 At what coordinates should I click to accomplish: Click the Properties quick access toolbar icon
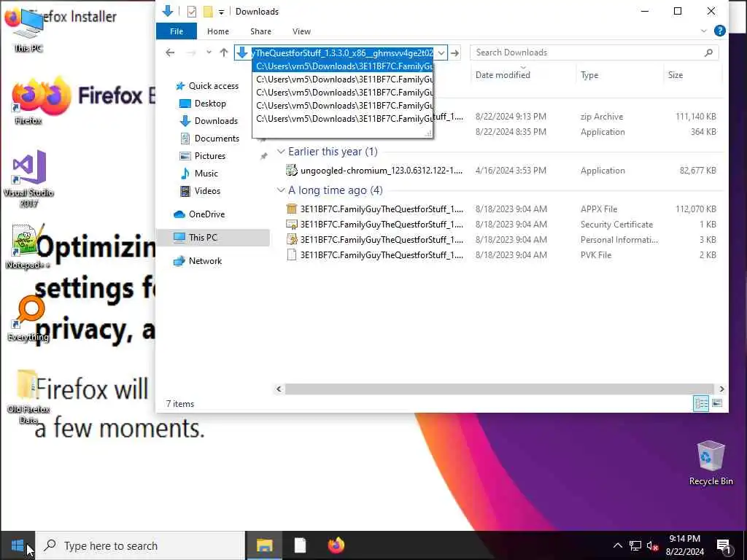(192, 12)
